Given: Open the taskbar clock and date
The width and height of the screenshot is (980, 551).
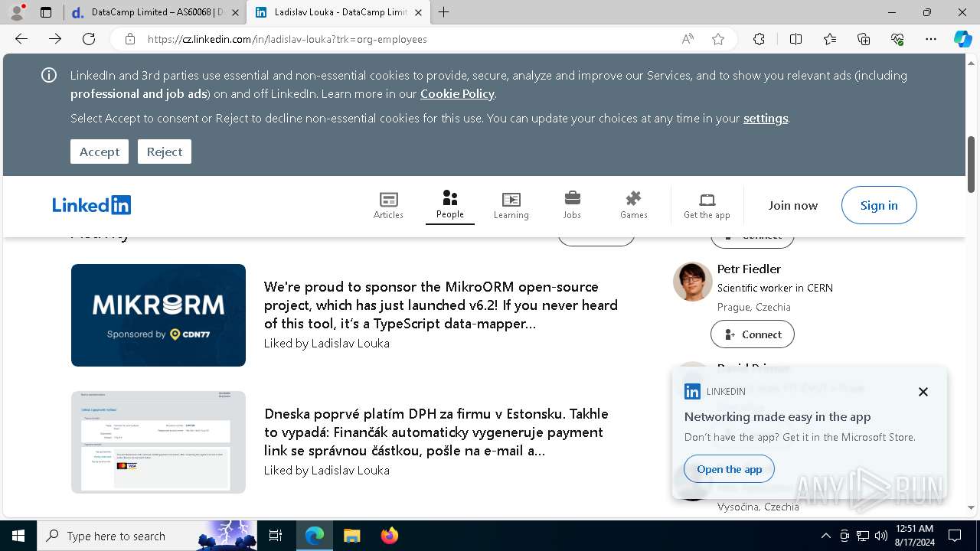Looking at the screenshot, I should (x=914, y=536).
